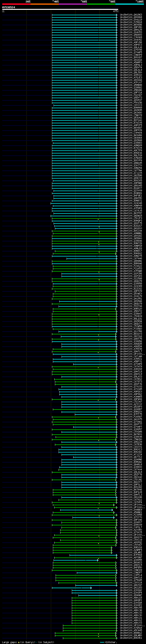Open the UniRef100_B6V686 entry

point(131,25)
